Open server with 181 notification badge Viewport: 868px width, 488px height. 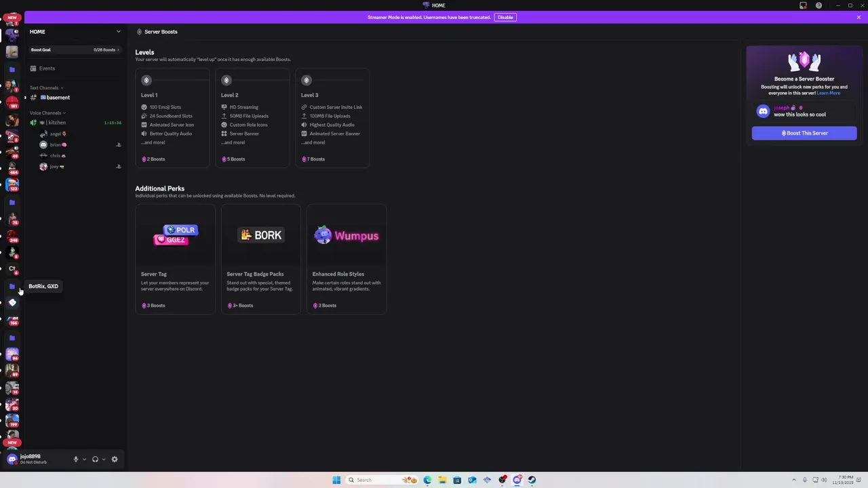(x=12, y=102)
